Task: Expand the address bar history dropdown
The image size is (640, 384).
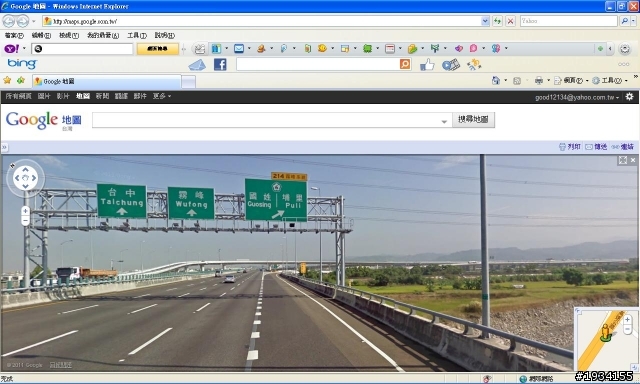Action: (485, 21)
